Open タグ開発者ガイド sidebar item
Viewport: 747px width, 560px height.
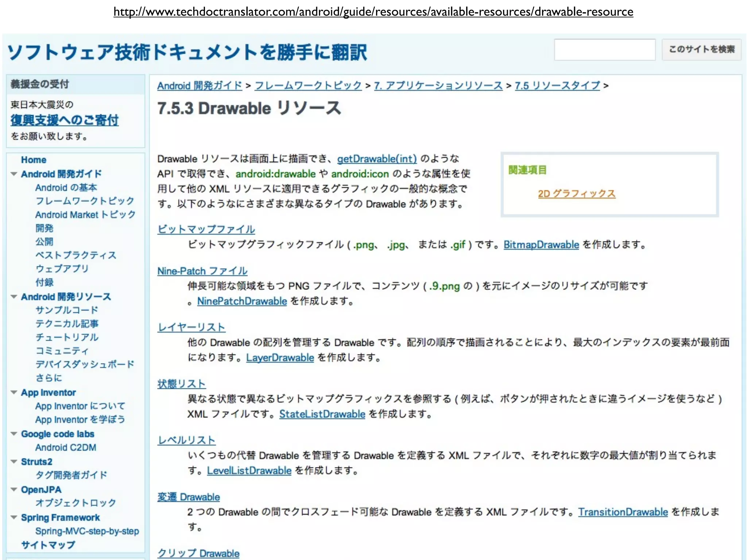(71, 475)
